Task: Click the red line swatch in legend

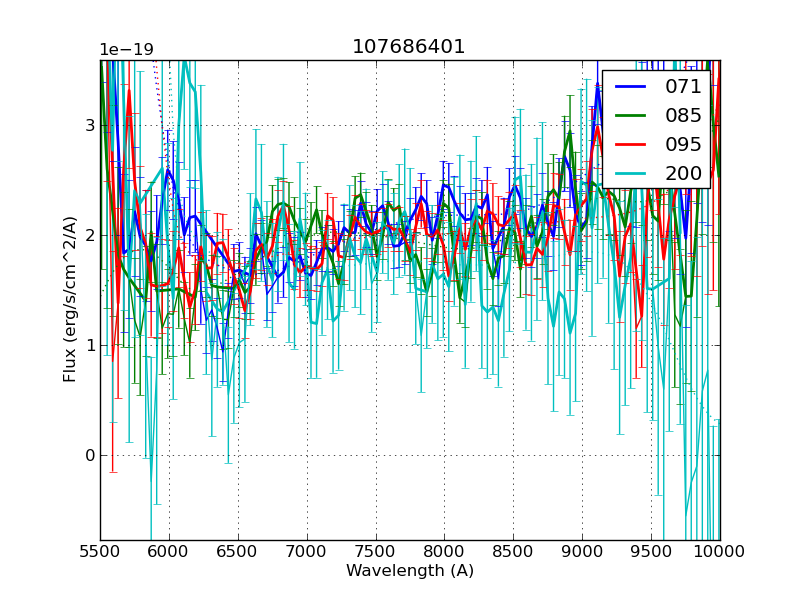Action: click(631, 144)
